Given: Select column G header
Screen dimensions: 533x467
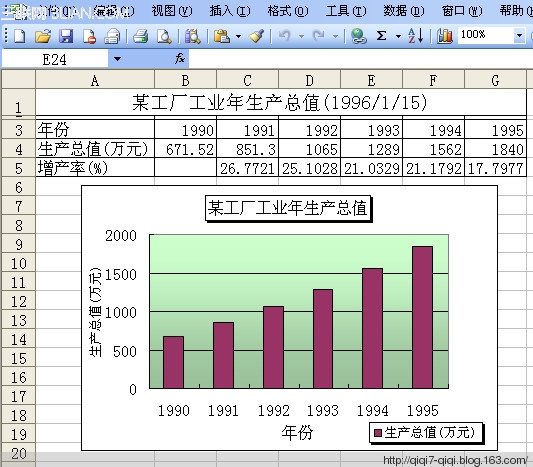Looking at the screenshot, I should coord(495,80).
